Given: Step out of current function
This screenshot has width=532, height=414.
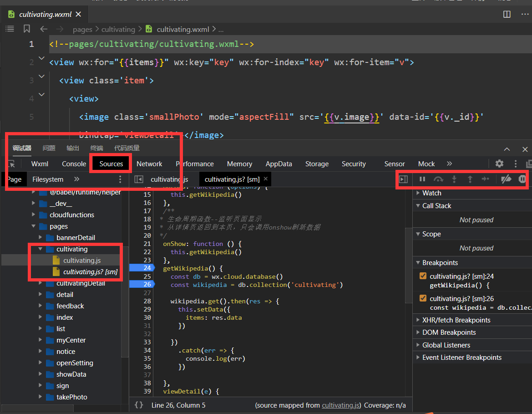Looking at the screenshot, I should (470, 179).
